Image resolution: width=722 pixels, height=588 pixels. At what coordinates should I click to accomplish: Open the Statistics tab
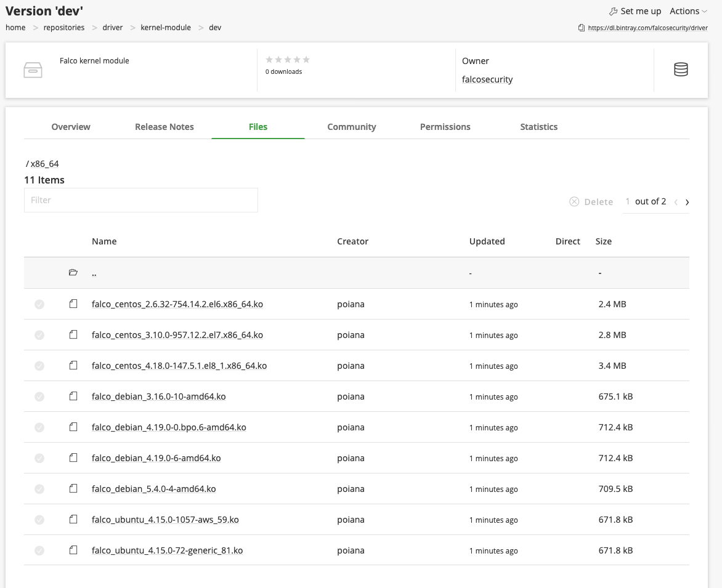click(x=538, y=127)
